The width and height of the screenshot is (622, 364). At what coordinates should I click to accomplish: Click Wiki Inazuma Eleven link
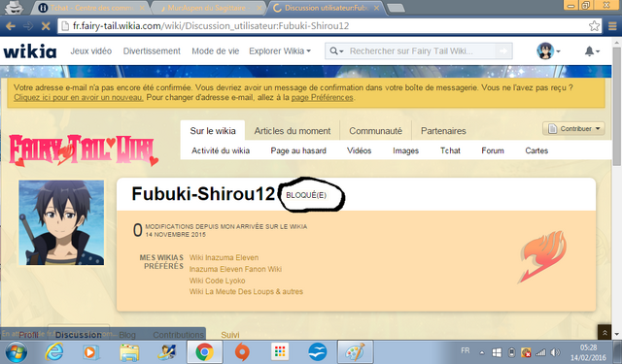[224, 257]
